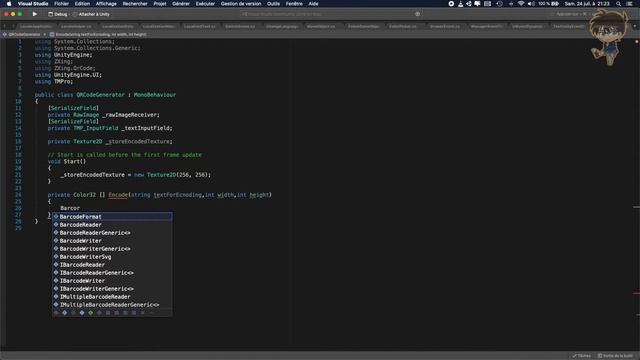This screenshot has height=360, width=640.
Task: Open the Générer menu
Action: point(181,4)
